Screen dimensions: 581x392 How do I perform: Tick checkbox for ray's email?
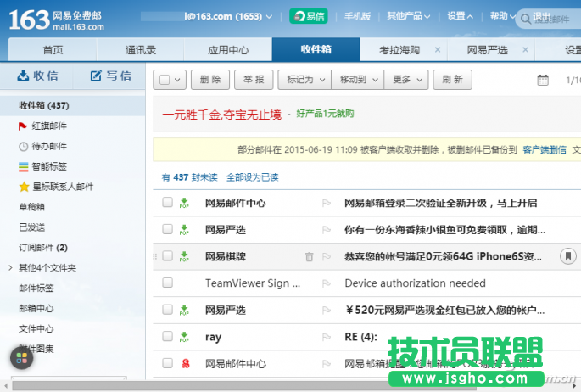click(167, 337)
